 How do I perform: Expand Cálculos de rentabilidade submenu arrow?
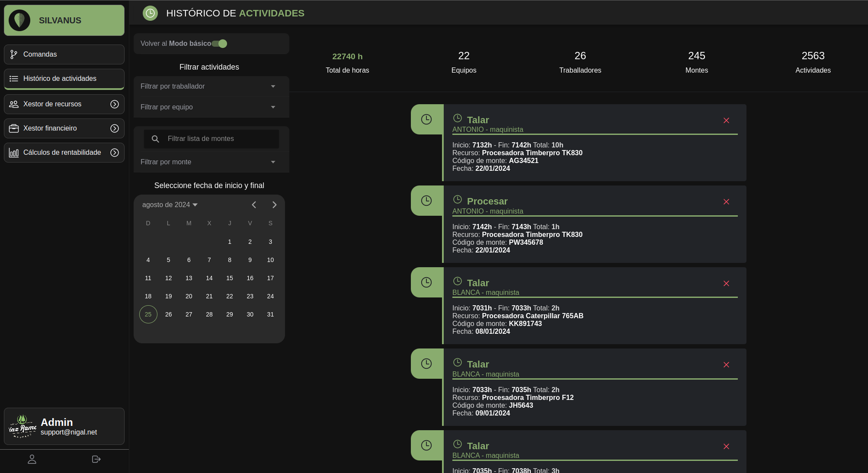click(x=115, y=153)
